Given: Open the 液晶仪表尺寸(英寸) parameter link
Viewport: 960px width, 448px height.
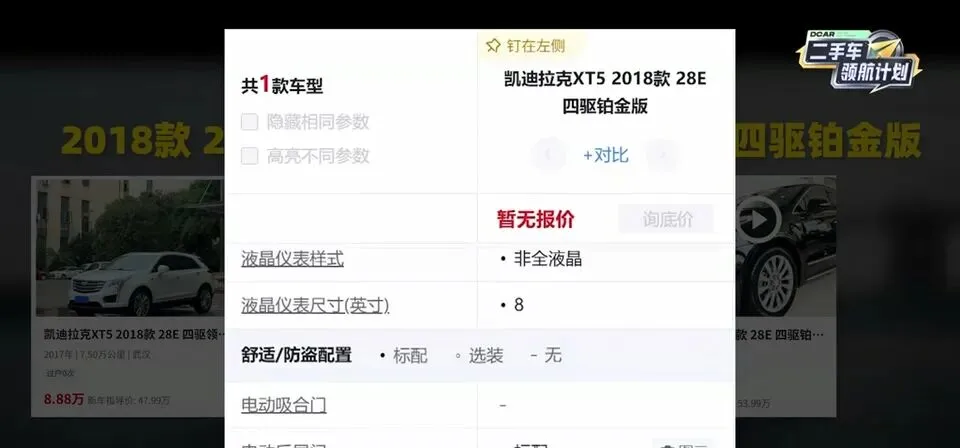Looking at the screenshot, I should click(x=315, y=305).
